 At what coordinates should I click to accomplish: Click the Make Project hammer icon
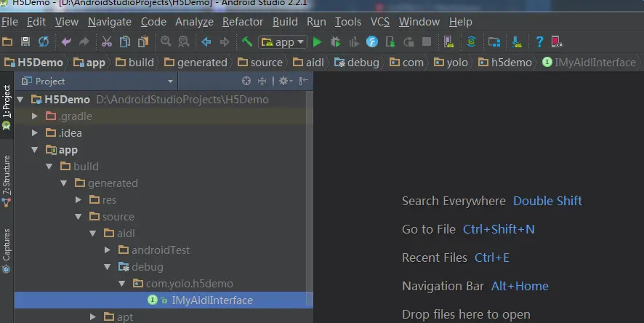(x=247, y=41)
